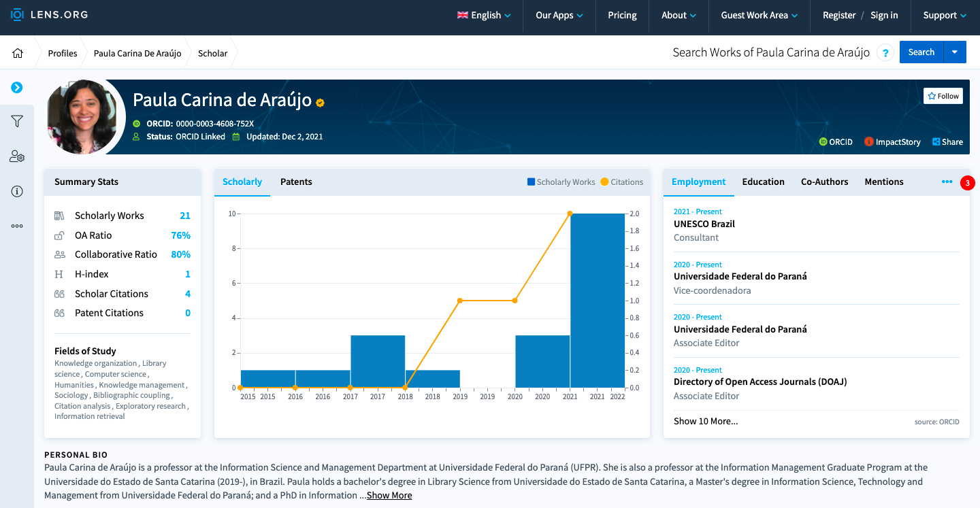Open the ORCID link in the banner
This screenshot has height=508, width=980.
click(x=836, y=142)
